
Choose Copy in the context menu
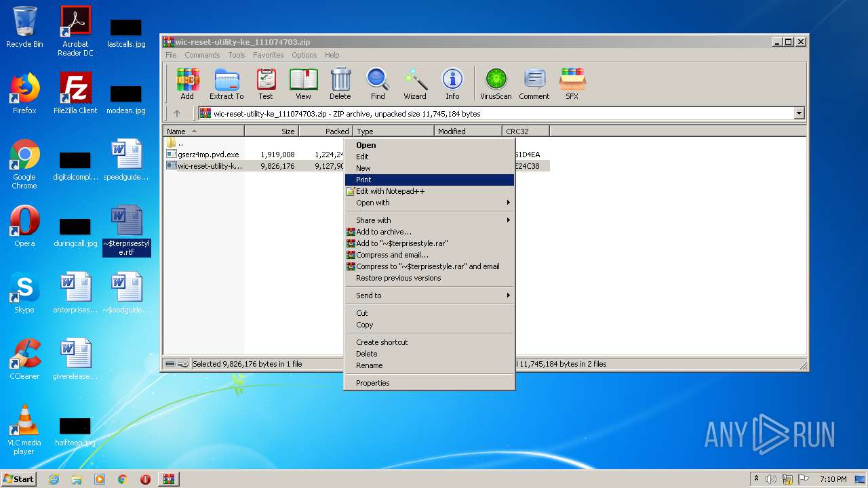coord(429,325)
